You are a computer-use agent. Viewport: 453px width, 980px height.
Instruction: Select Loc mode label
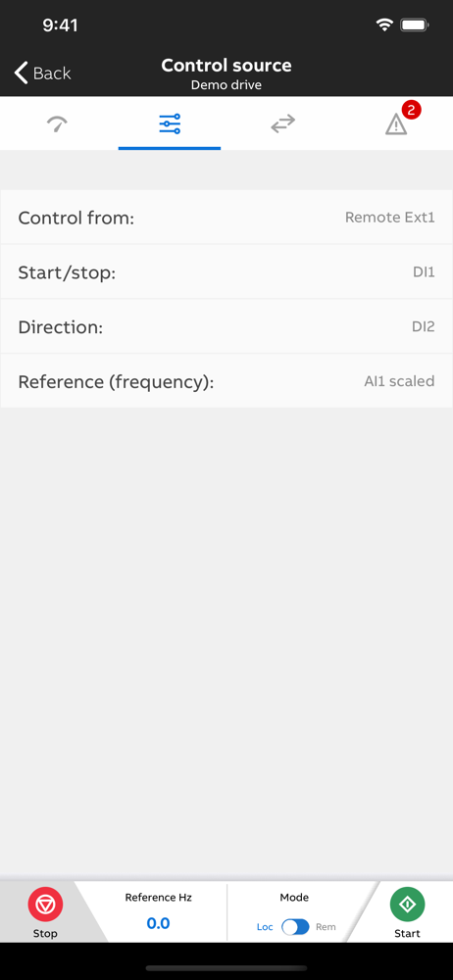(x=265, y=927)
